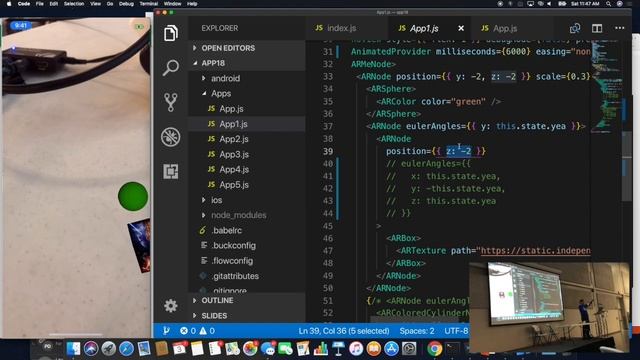Open Spotlight search in the menu bar
Image resolution: width=640 pixels, height=360 pixels.
[609, 4]
